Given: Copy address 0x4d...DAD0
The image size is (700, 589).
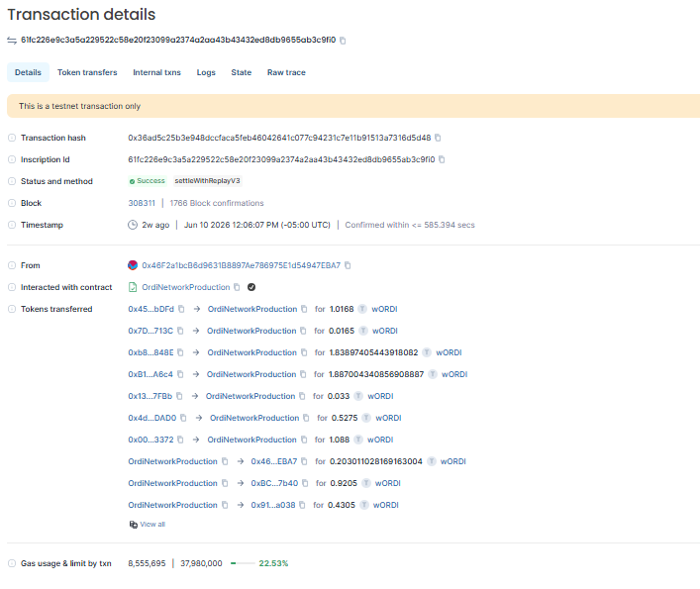Looking at the screenshot, I should (183, 418).
